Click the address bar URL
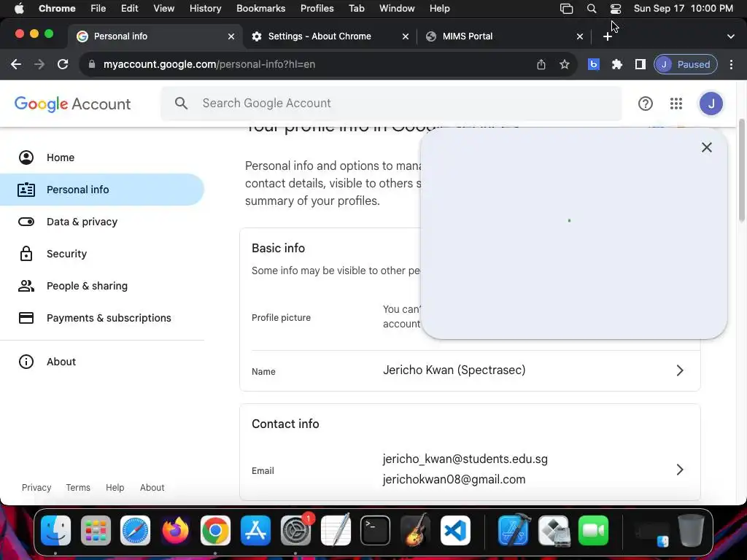Viewport: 747px width, 560px height. coord(209,64)
